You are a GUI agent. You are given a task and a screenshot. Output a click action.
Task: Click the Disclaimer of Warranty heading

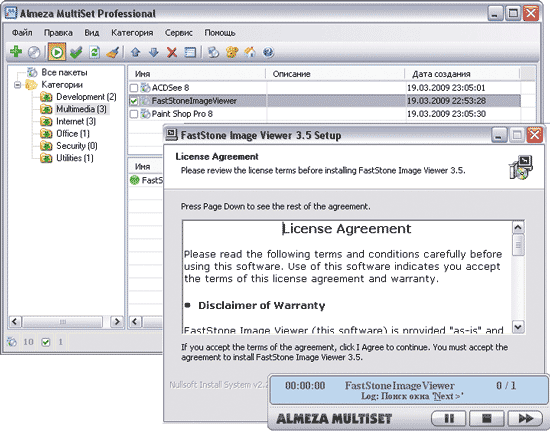262,305
